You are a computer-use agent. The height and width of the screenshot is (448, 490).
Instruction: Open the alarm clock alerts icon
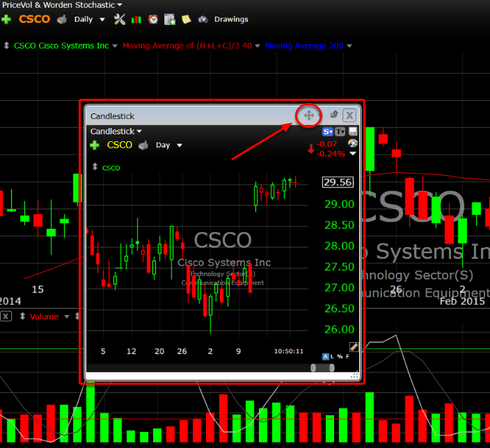click(x=153, y=19)
